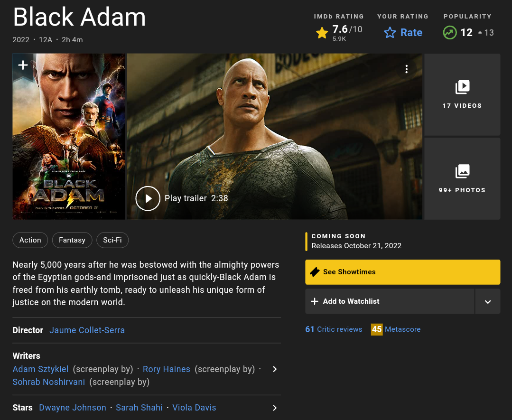The width and height of the screenshot is (512, 420).
Task: Open Viola Davis's page
Action: pos(194,408)
